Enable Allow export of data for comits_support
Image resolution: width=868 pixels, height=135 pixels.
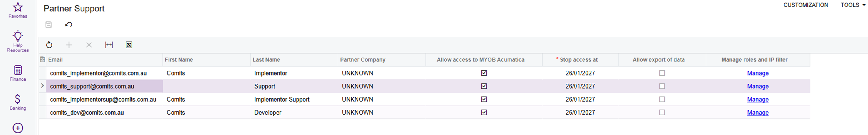click(662, 86)
